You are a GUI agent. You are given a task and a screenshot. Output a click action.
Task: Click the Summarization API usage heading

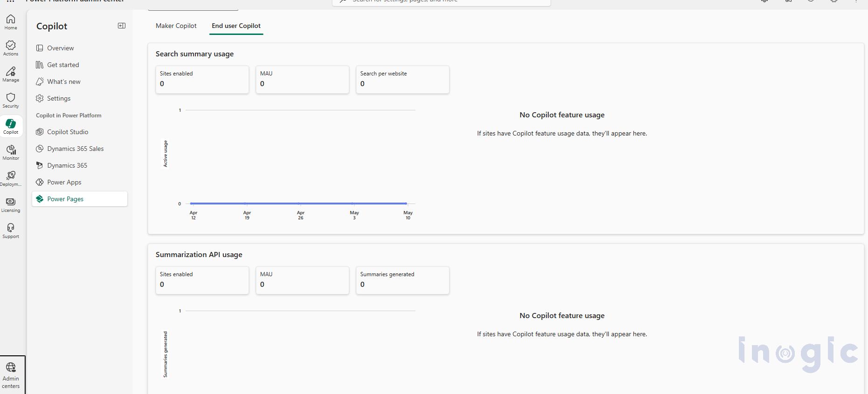pyautogui.click(x=199, y=255)
